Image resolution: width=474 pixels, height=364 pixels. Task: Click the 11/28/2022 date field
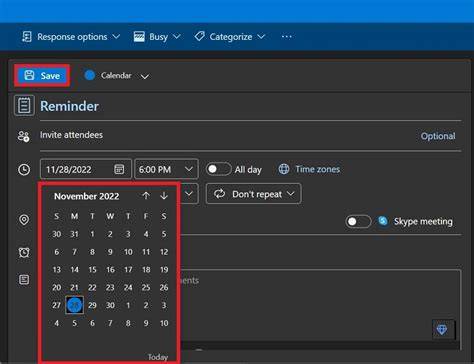86,169
